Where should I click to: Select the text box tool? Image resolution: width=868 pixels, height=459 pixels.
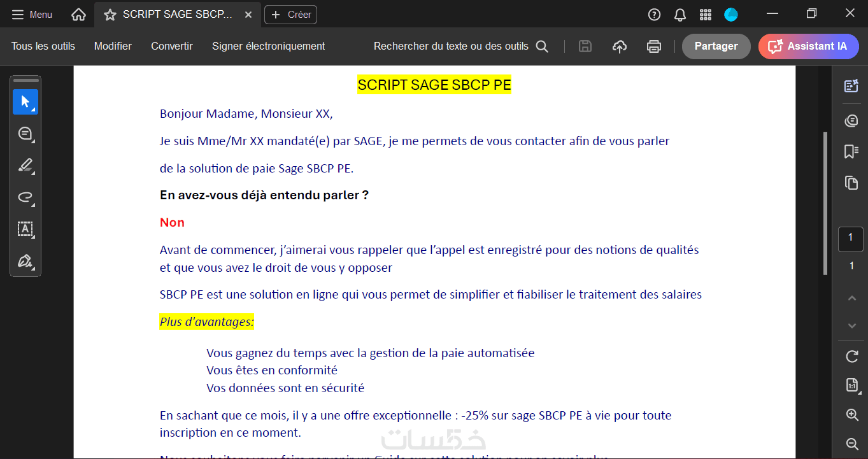25,229
